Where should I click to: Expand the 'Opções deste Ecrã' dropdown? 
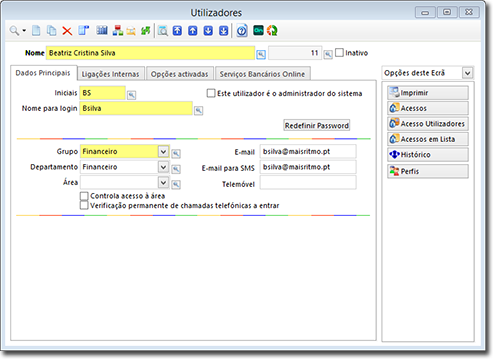tap(468, 73)
